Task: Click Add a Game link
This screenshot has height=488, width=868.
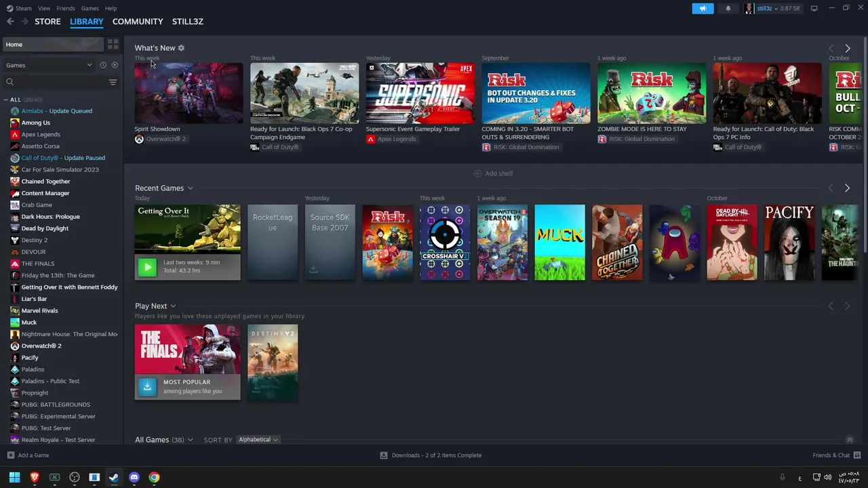Action: pos(33,455)
